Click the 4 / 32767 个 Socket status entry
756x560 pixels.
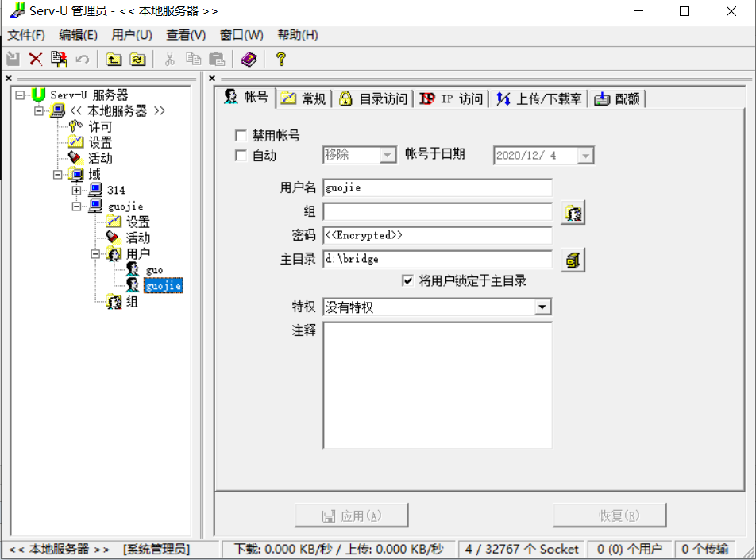coord(522,549)
